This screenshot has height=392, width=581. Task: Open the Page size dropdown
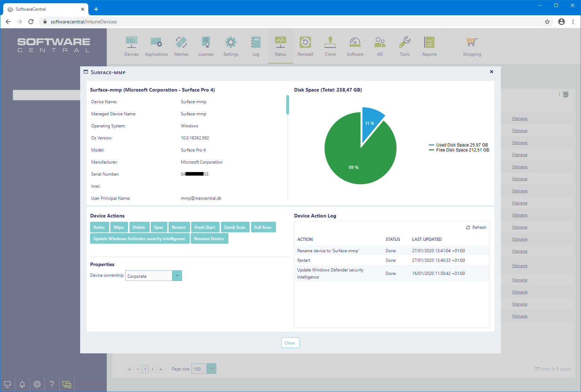211,369
